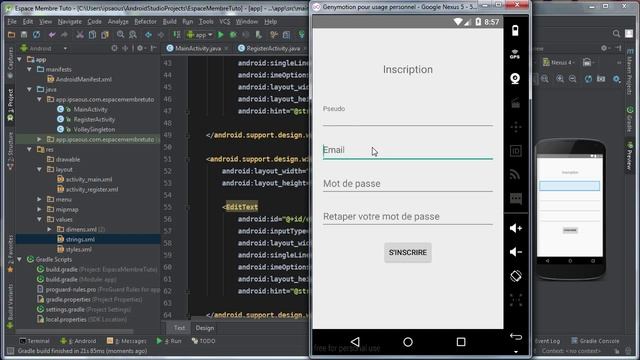The image size is (640, 360).
Task: Click the Save All toolbar icon
Action: point(24,35)
